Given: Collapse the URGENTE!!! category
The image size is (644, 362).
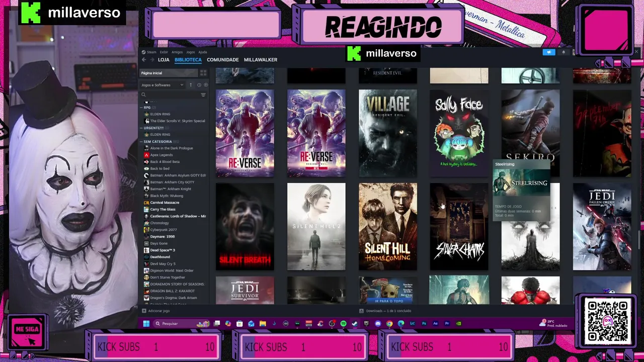Looking at the screenshot, I should tap(142, 128).
